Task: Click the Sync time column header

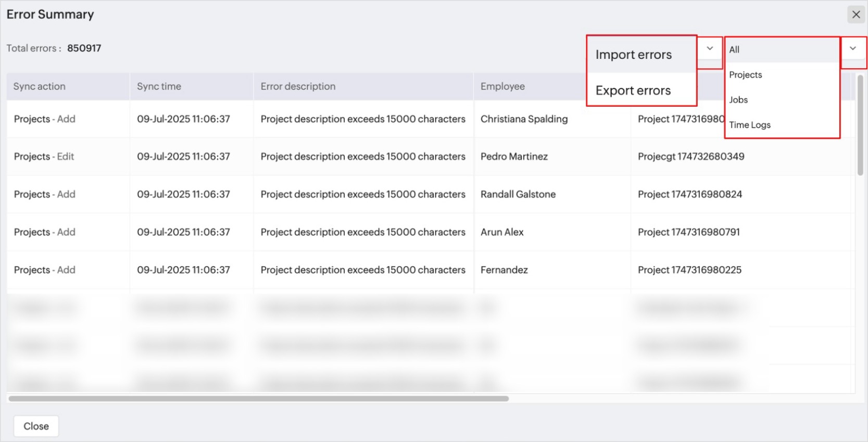Action: click(x=159, y=86)
